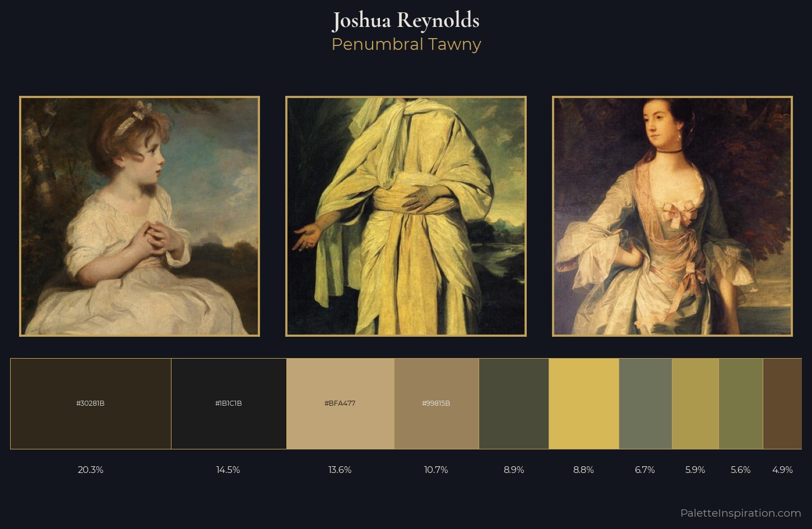
Task: Open the portrait of woman in blue gown
Action: click(x=672, y=216)
